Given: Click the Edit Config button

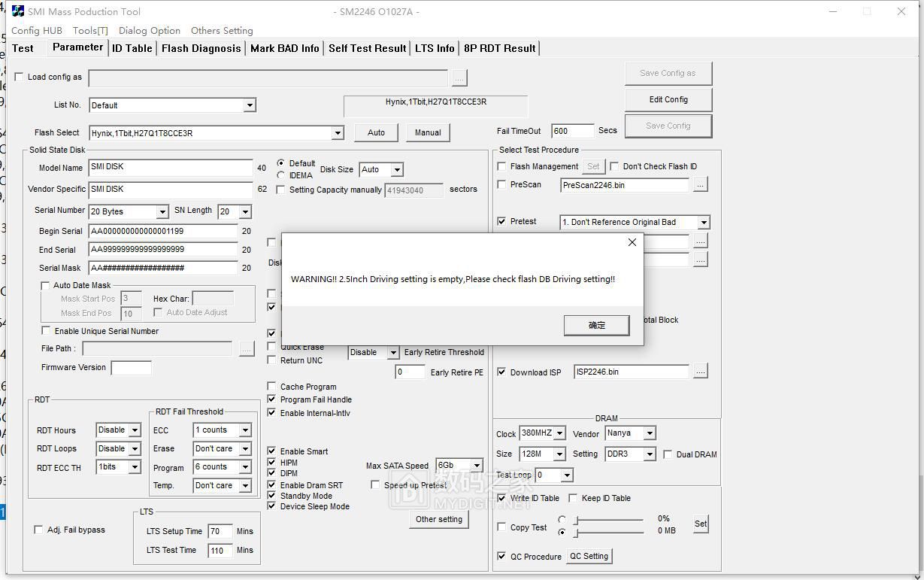Looking at the screenshot, I should pos(668,99).
